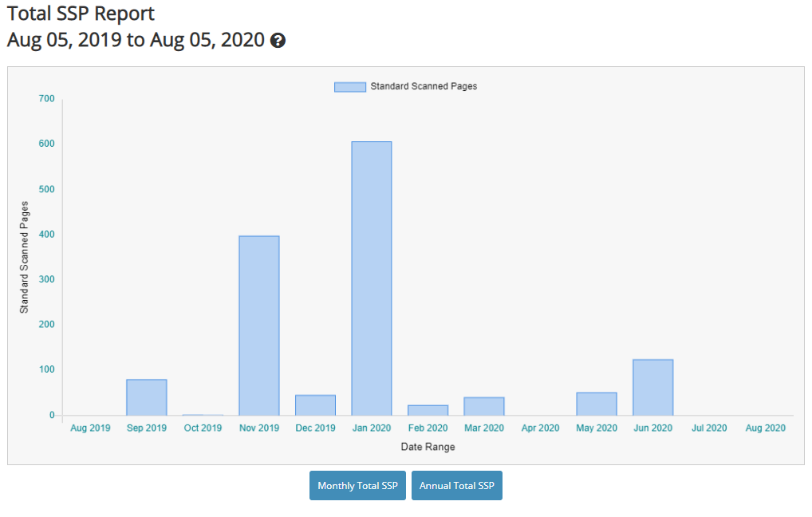This screenshot has width=812, height=517.
Task: Select the Sep 2019 bar
Action: pyautogui.click(x=147, y=397)
